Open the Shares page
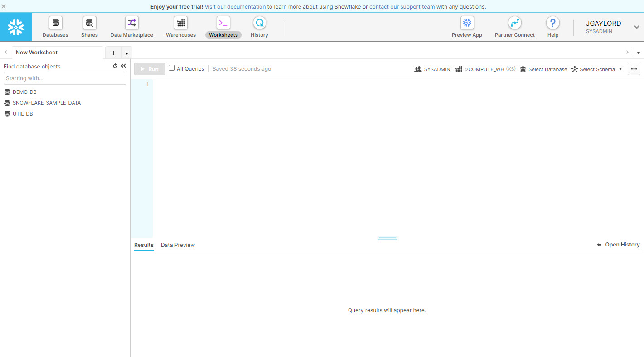Viewport: 644px width, 357px height. coord(89,27)
